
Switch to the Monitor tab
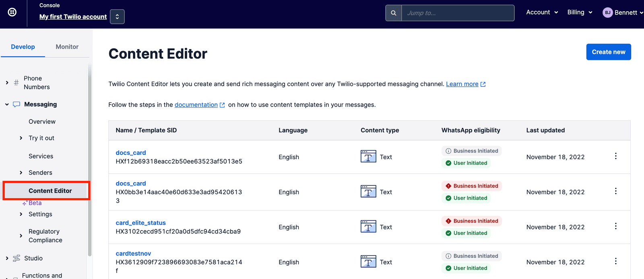[67, 47]
